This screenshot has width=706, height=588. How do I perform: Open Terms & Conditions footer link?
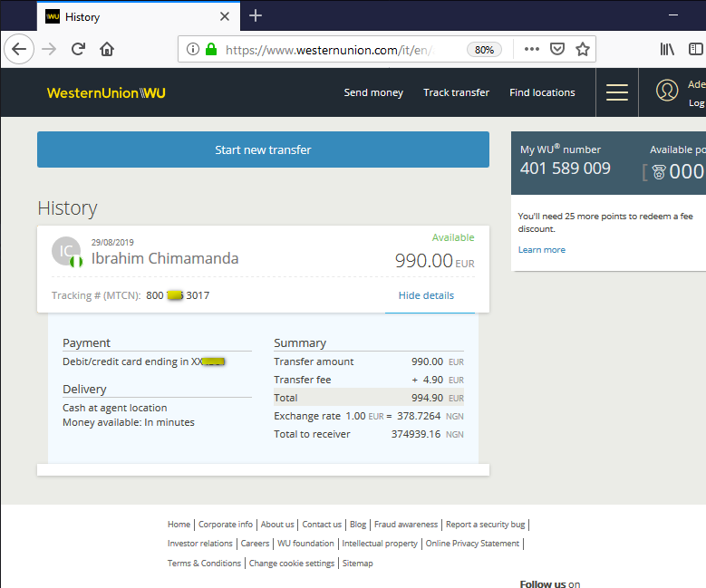point(204,564)
